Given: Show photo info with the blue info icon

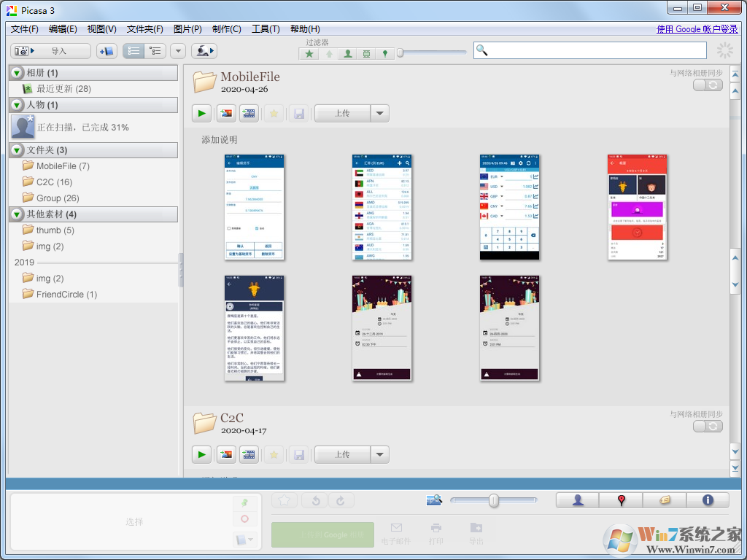Looking at the screenshot, I should [x=707, y=500].
